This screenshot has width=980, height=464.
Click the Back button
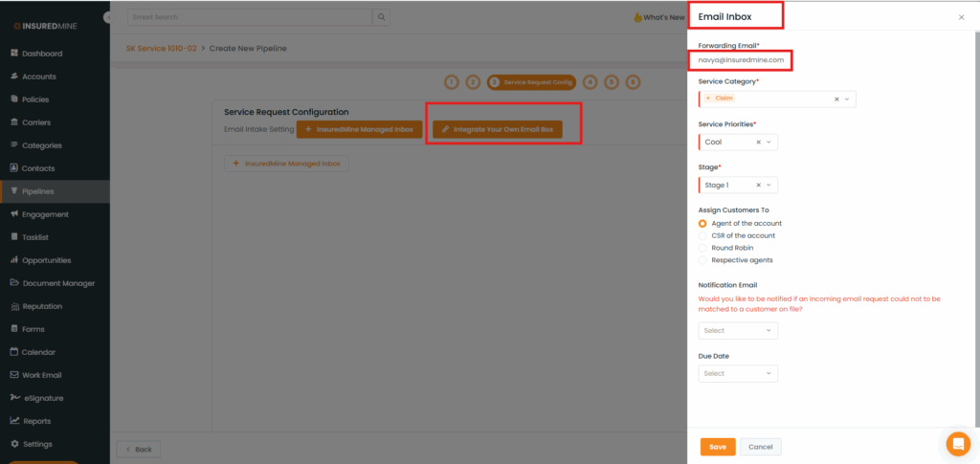(x=138, y=449)
